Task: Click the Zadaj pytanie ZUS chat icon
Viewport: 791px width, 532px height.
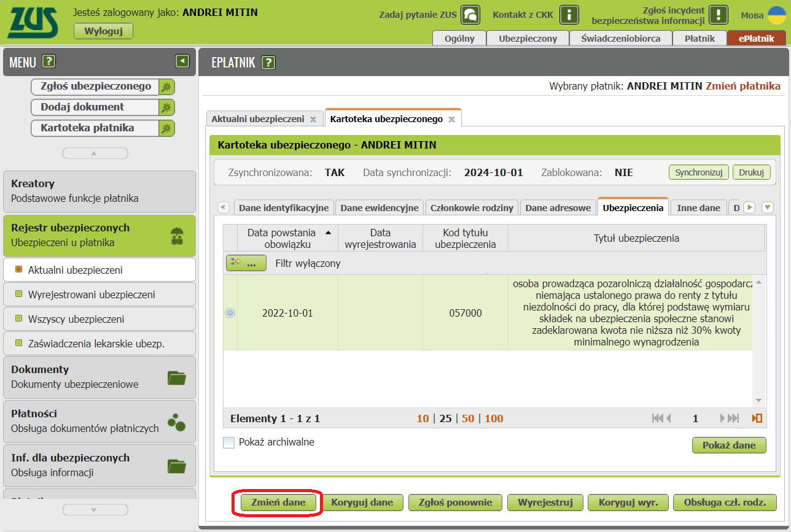Action: [x=470, y=14]
